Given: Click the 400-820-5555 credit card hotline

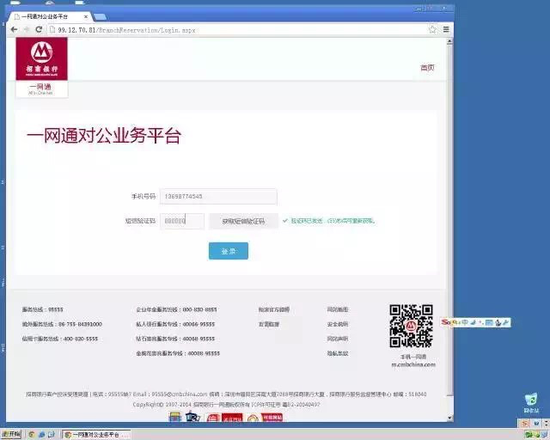Looking at the screenshot, I should tap(60, 339).
